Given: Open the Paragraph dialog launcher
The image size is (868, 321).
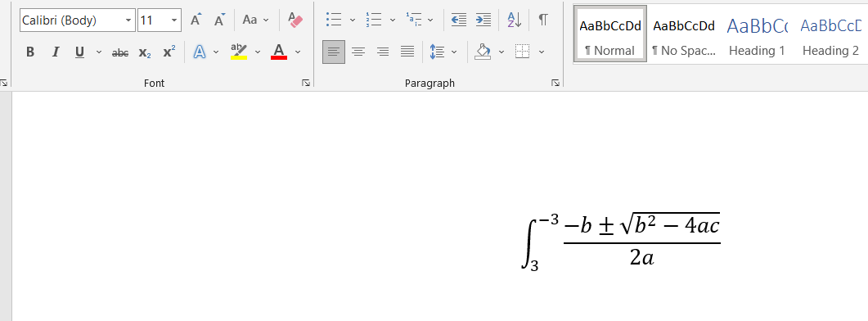Looking at the screenshot, I should pos(555,83).
